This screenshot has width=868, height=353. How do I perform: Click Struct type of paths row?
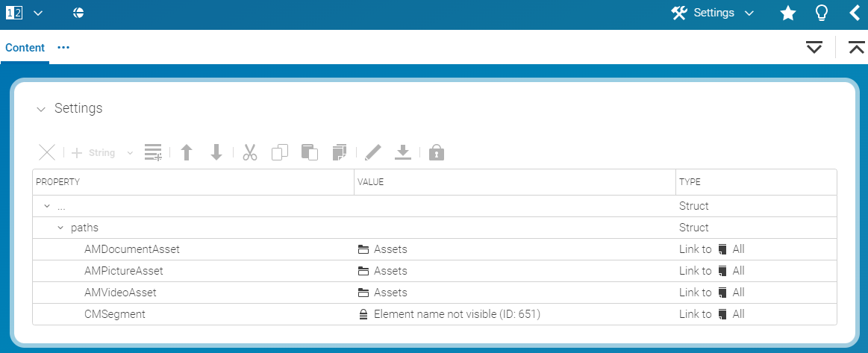point(693,228)
